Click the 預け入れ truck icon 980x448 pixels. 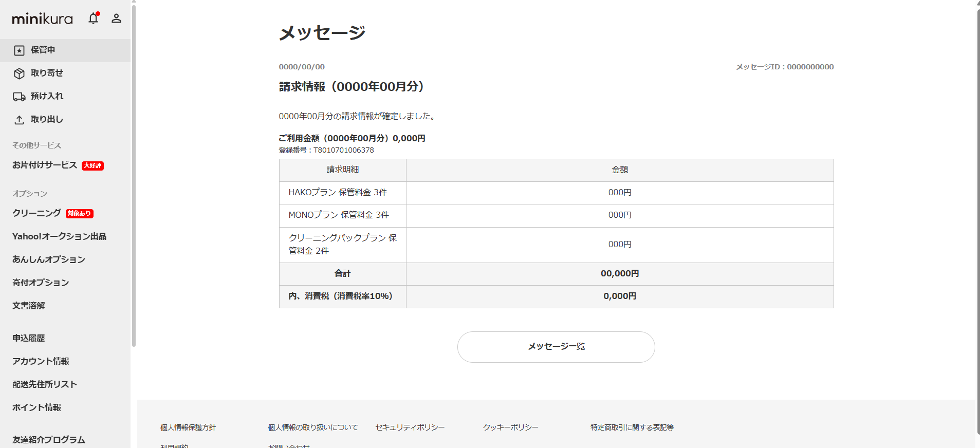(19, 97)
